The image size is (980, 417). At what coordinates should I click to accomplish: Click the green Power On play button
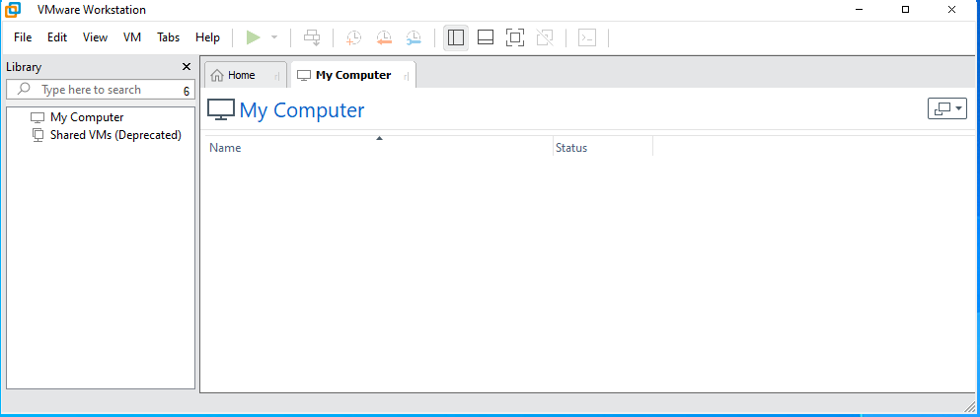[x=253, y=37]
